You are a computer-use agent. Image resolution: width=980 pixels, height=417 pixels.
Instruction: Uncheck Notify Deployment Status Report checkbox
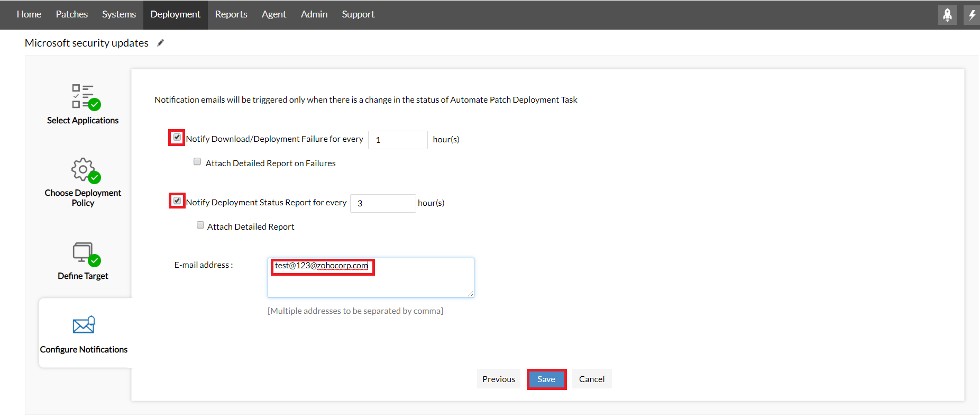[177, 201]
